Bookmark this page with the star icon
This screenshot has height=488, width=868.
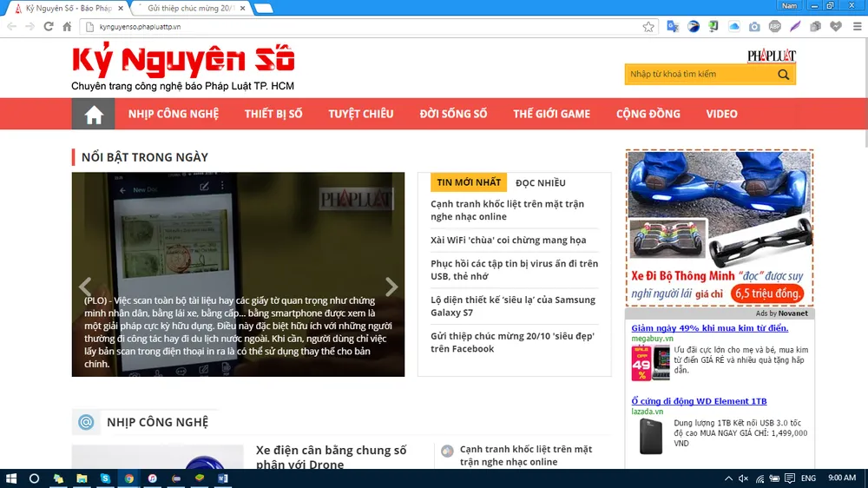[648, 27]
